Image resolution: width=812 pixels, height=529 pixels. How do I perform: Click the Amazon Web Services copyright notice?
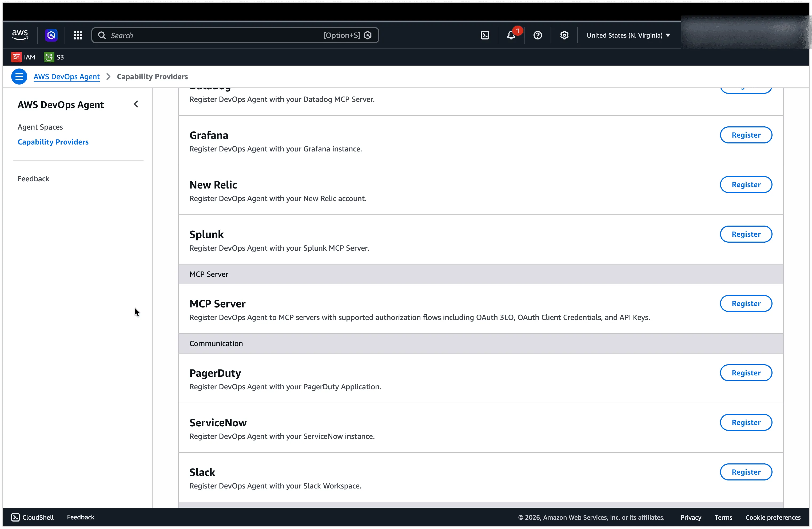click(x=591, y=517)
